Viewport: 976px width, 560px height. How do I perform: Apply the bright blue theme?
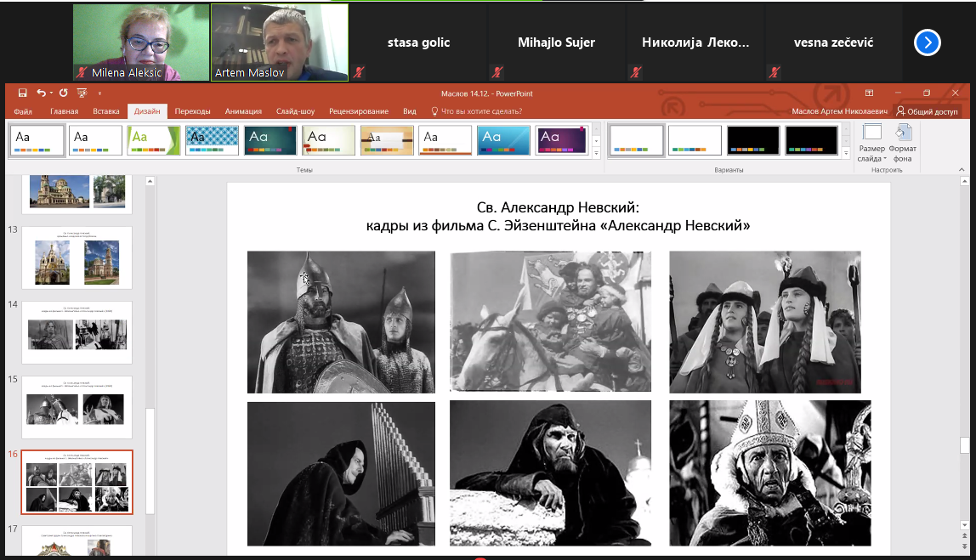503,140
